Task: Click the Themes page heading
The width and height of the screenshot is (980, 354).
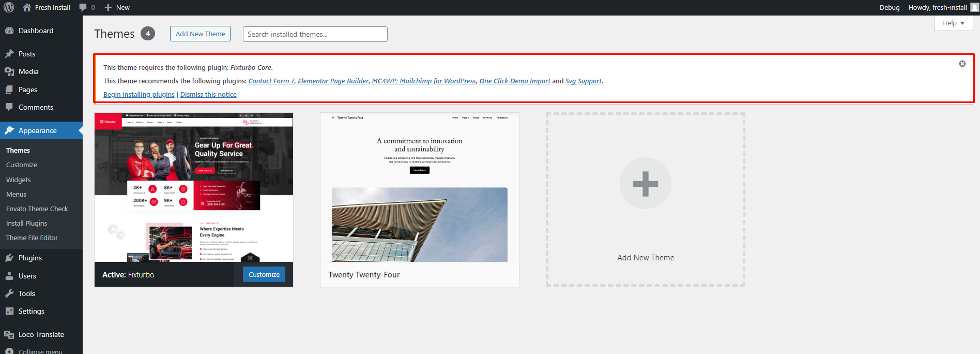Action: (x=114, y=34)
